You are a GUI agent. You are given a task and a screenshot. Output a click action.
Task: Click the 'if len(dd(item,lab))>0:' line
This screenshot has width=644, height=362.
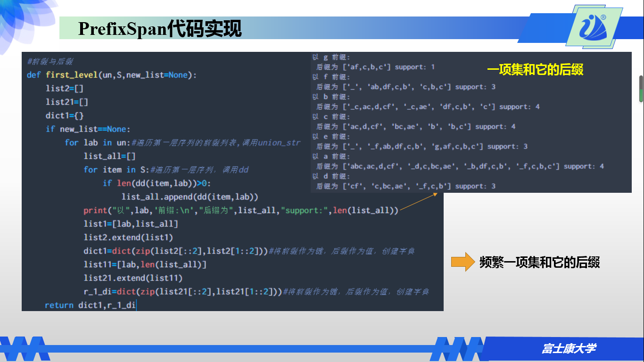(x=157, y=183)
